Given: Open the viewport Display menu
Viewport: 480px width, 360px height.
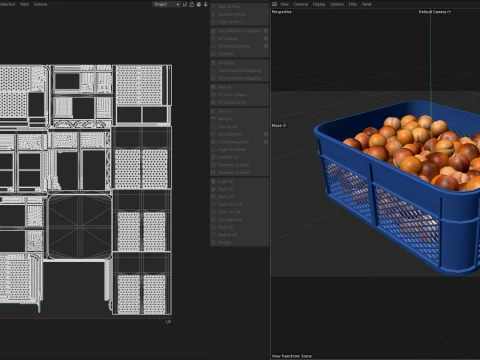Looking at the screenshot, I should pyautogui.click(x=319, y=4).
